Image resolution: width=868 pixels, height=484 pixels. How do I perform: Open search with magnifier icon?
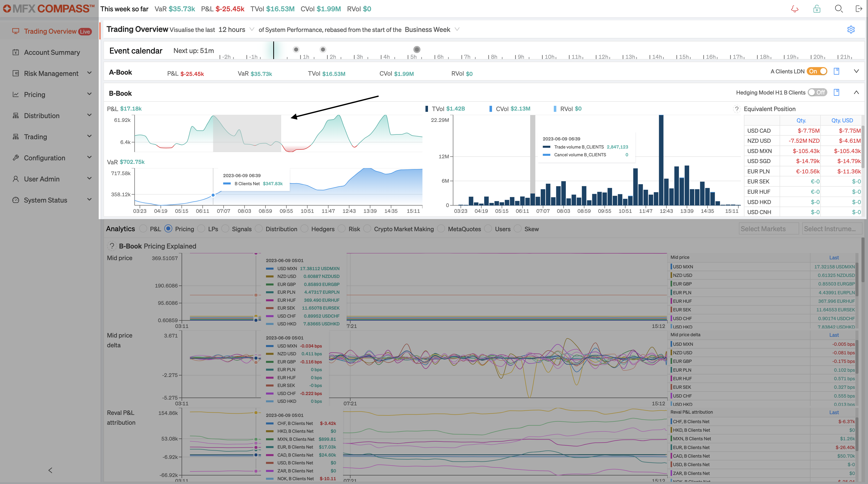(x=839, y=9)
